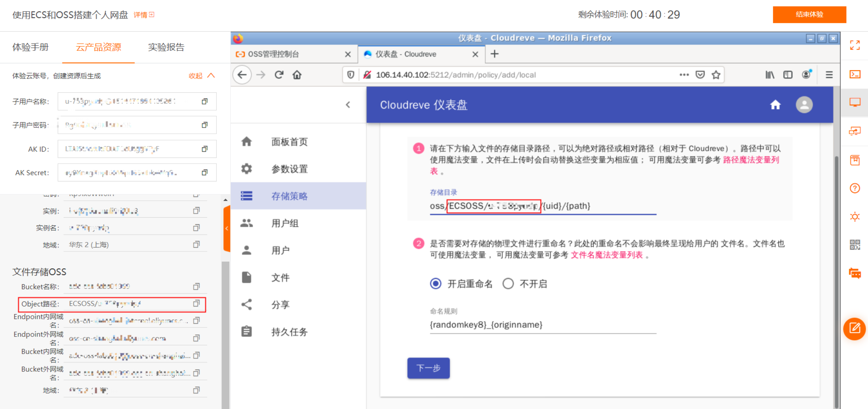This screenshot has height=409, width=868.
Task: Open the desktop monitor icon in right toolbar
Action: click(854, 102)
